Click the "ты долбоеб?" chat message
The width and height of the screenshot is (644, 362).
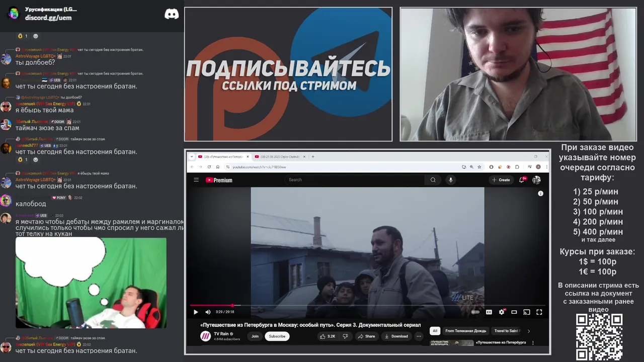(x=35, y=62)
